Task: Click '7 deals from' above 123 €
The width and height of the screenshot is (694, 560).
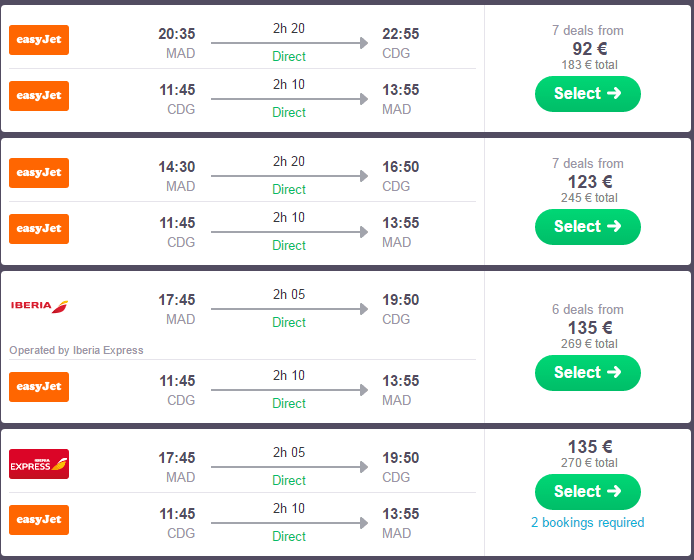Action: tap(588, 163)
